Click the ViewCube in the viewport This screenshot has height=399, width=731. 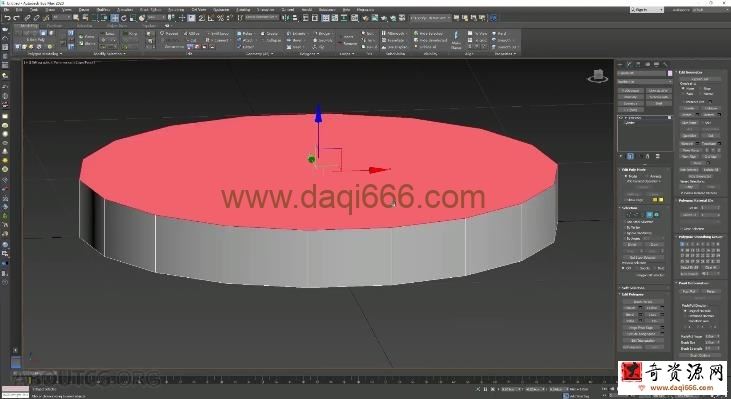pos(598,76)
